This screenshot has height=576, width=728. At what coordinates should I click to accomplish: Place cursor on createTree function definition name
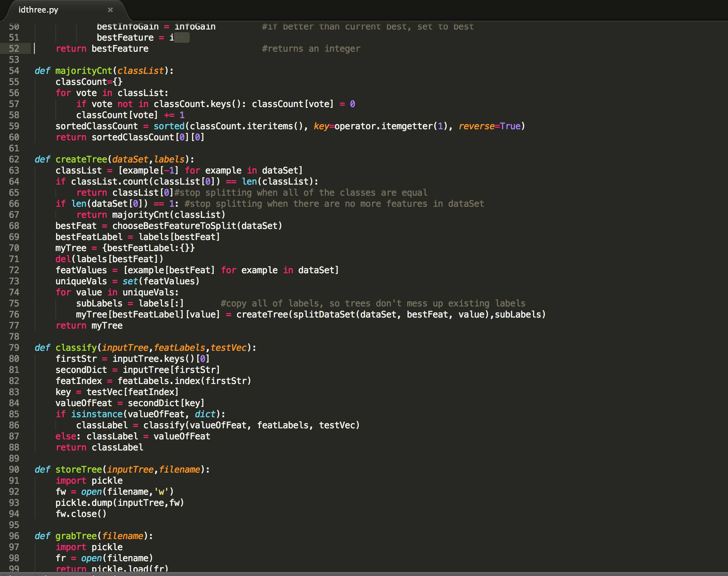click(x=81, y=160)
